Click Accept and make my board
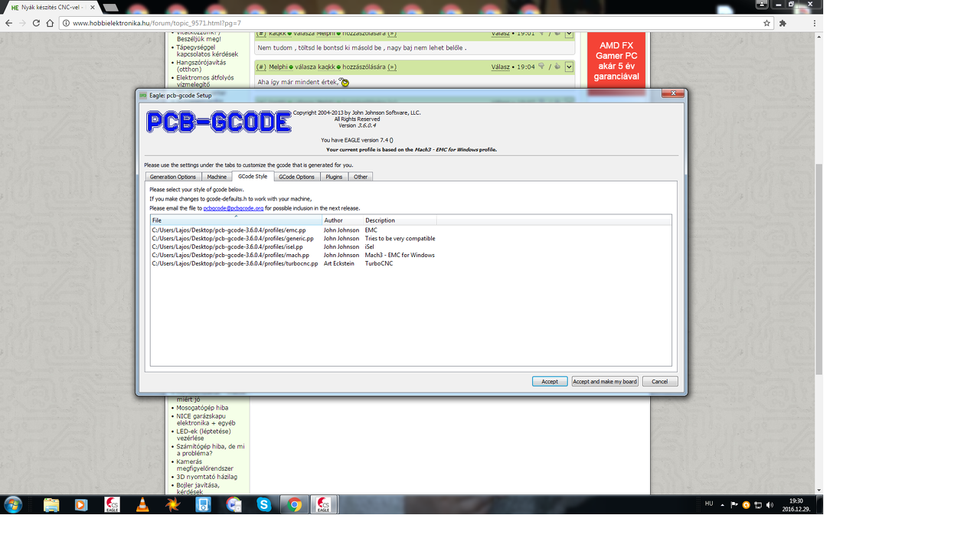 tap(605, 381)
